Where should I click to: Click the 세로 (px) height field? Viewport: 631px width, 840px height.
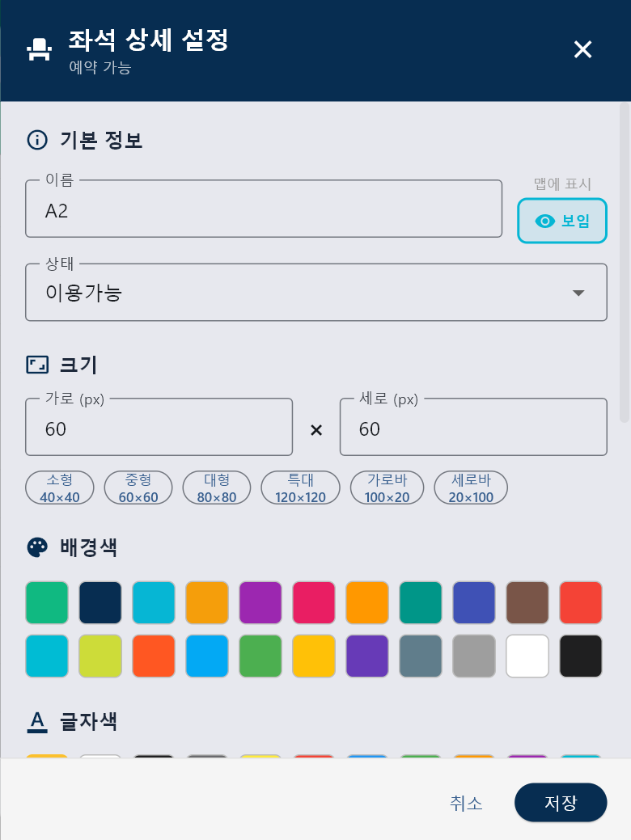[x=472, y=428]
